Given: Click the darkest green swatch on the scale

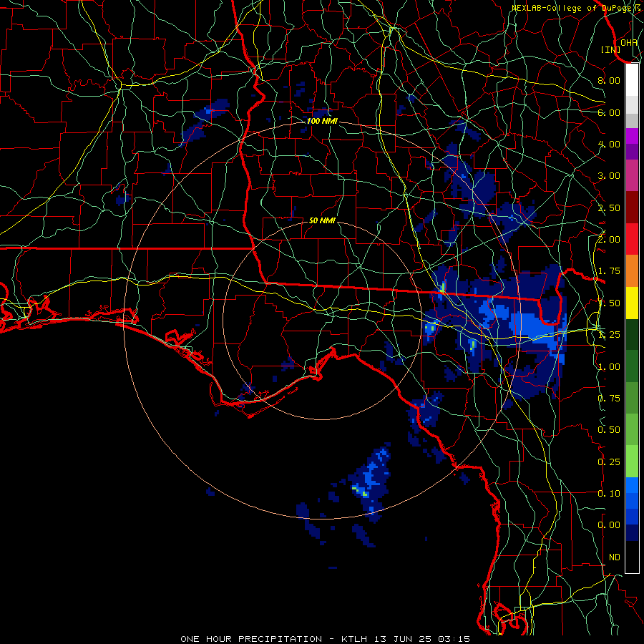Looking at the screenshot, I should 632,335.
